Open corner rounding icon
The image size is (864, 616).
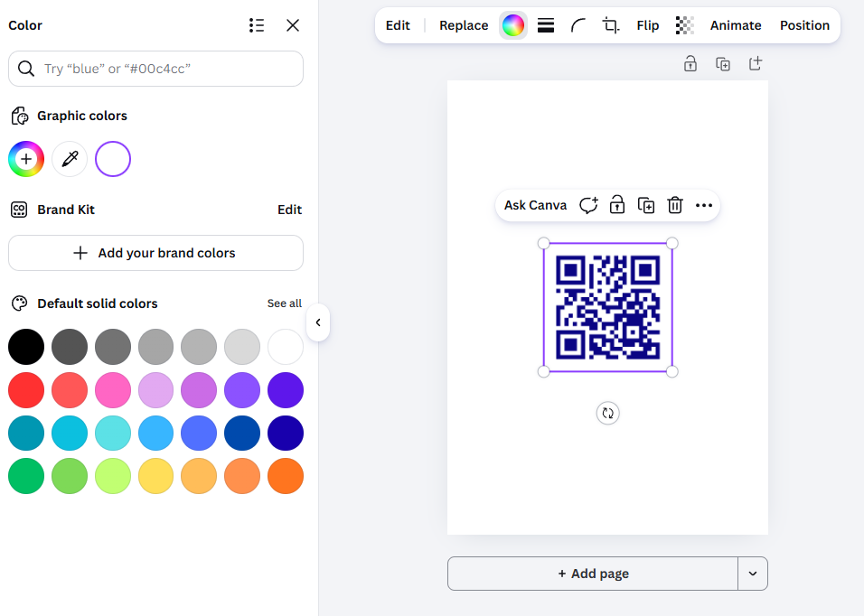578,25
